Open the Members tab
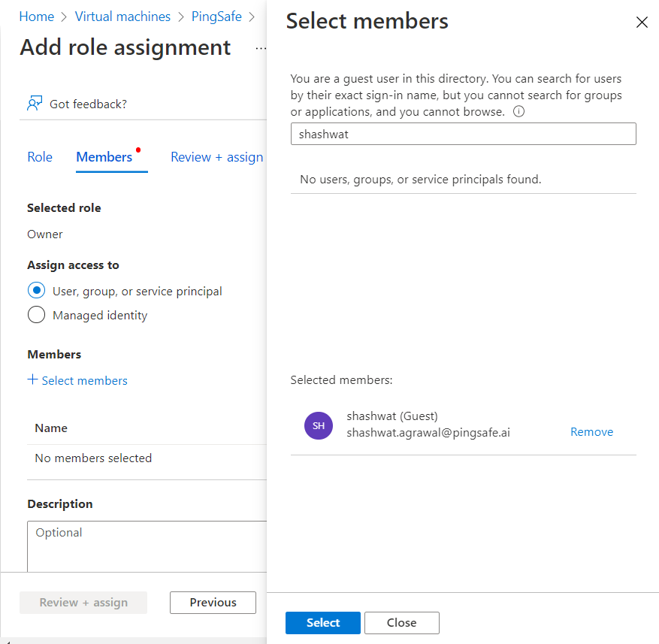The width and height of the screenshot is (659, 644). (104, 157)
